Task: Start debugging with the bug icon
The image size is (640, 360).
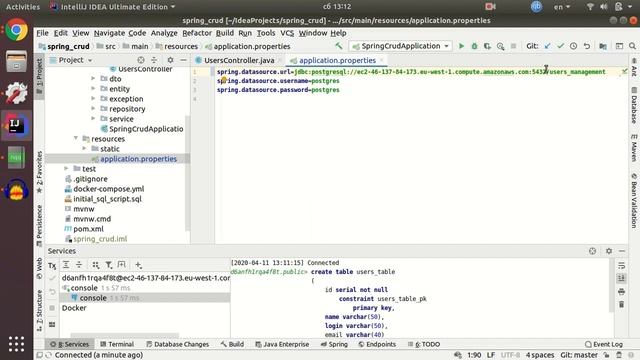Action: (474, 46)
